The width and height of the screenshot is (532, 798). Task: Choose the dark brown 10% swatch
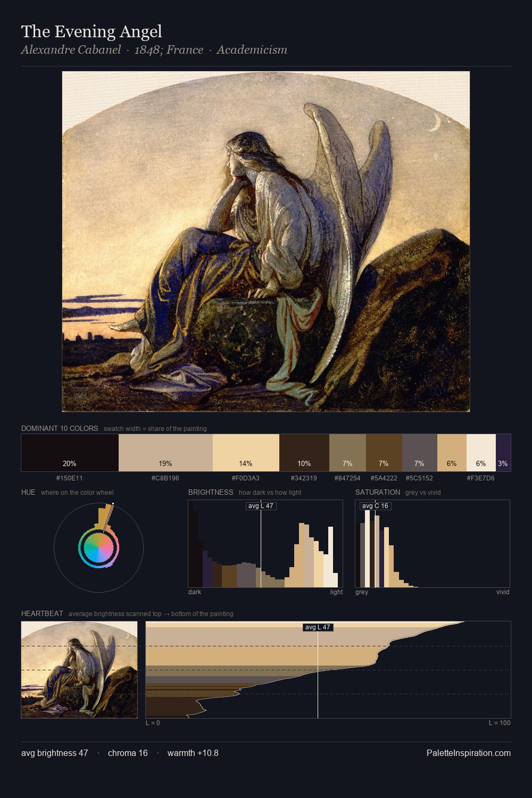(x=304, y=453)
